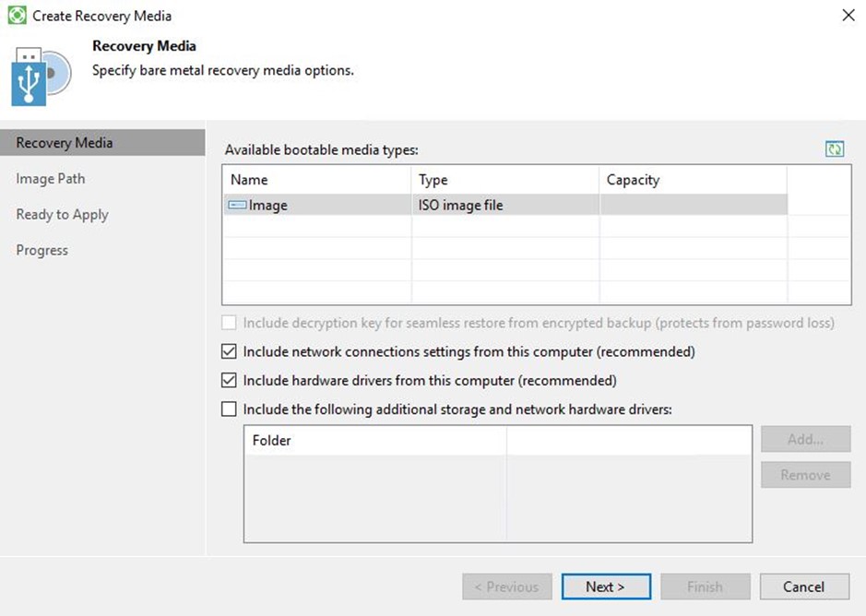
Task: Sort media list by Name column
Action: click(x=316, y=180)
